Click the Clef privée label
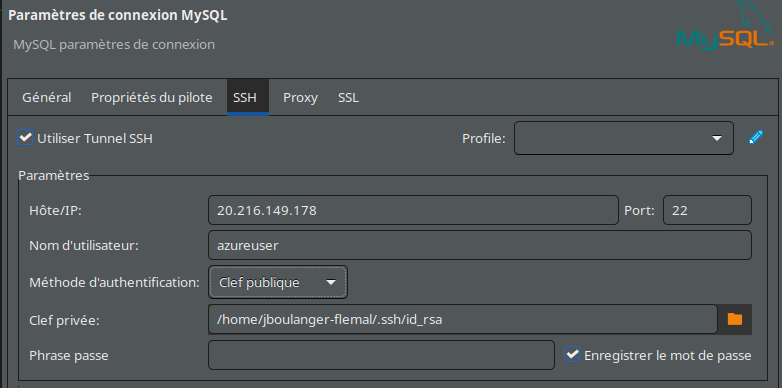Image resolution: width=782 pixels, height=388 pixels. click(64, 320)
